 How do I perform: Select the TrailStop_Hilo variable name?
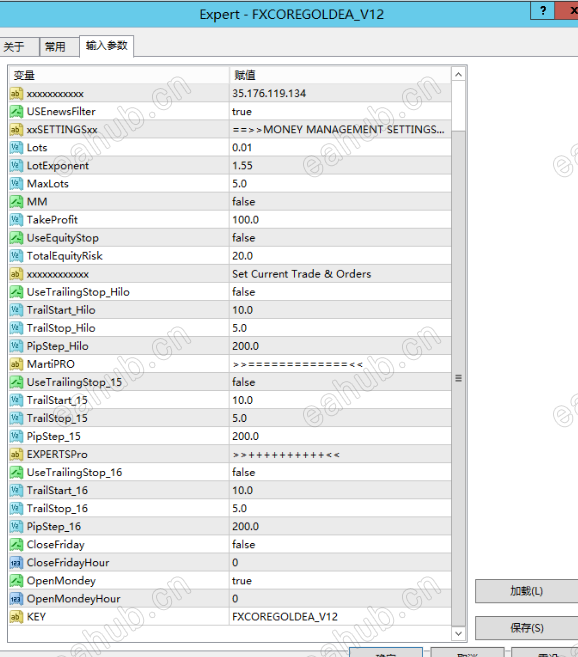point(61,328)
